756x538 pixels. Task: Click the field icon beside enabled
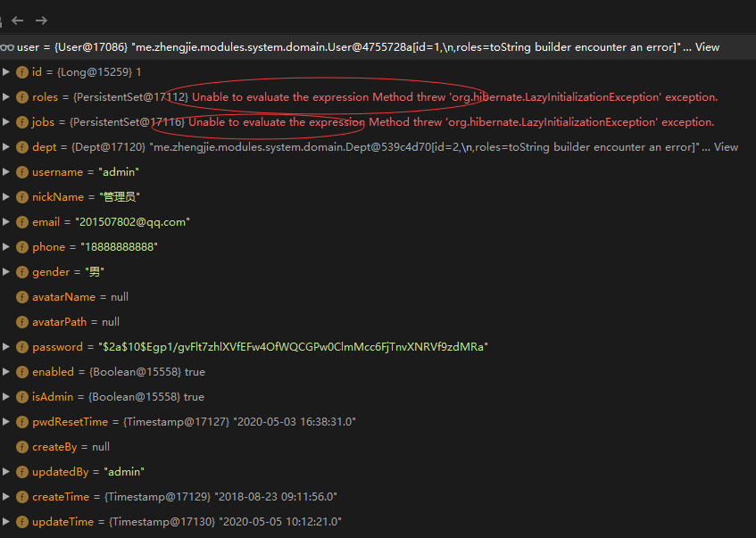pos(22,372)
